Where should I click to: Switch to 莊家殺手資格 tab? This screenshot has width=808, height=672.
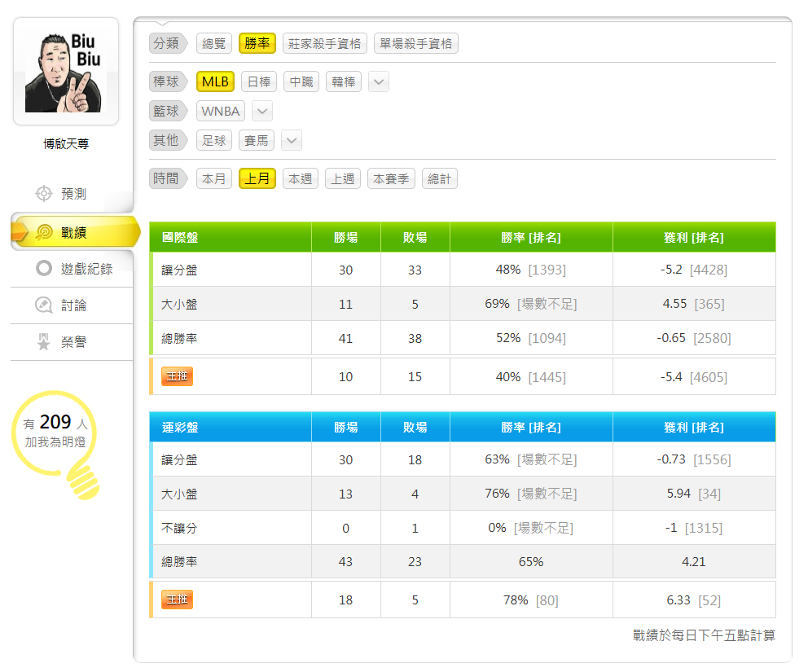(x=325, y=43)
